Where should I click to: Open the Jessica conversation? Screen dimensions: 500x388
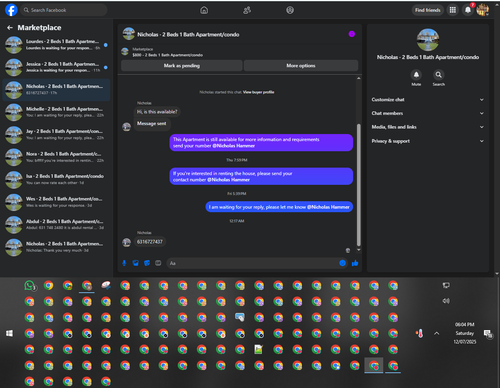(x=57, y=67)
